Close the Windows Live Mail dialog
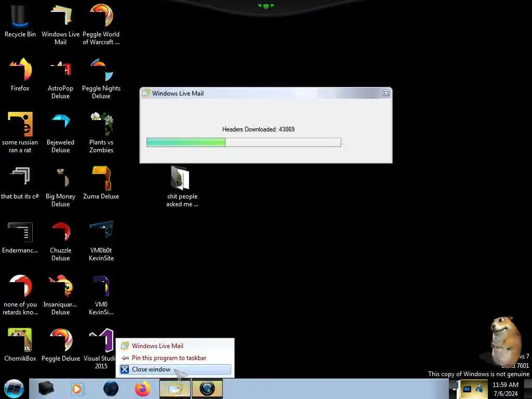 (x=386, y=94)
